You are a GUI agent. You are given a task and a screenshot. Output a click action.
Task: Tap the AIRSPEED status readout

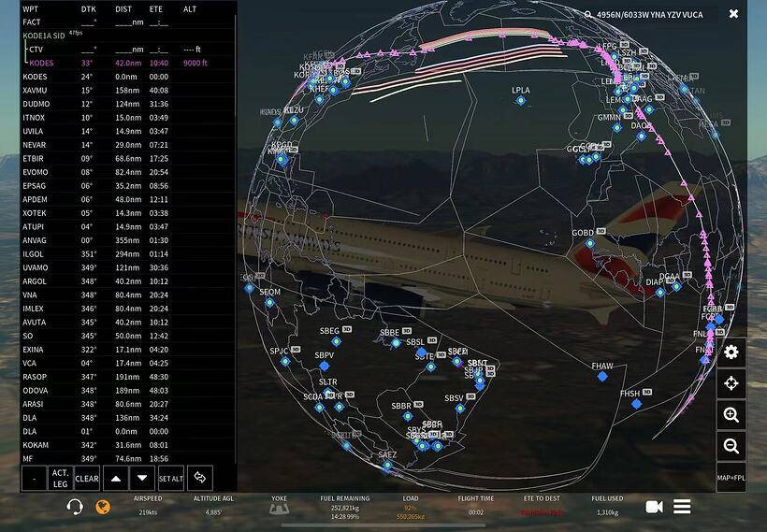pyautogui.click(x=148, y=506)
